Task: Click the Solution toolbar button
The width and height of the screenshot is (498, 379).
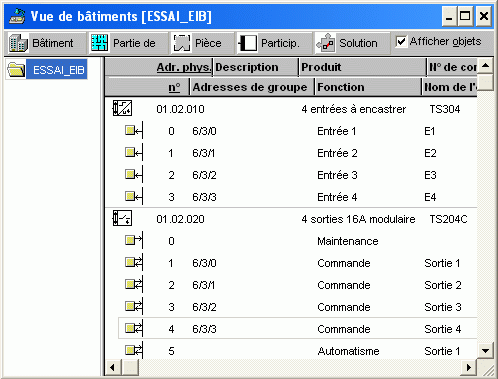Action: click(352, 43)
